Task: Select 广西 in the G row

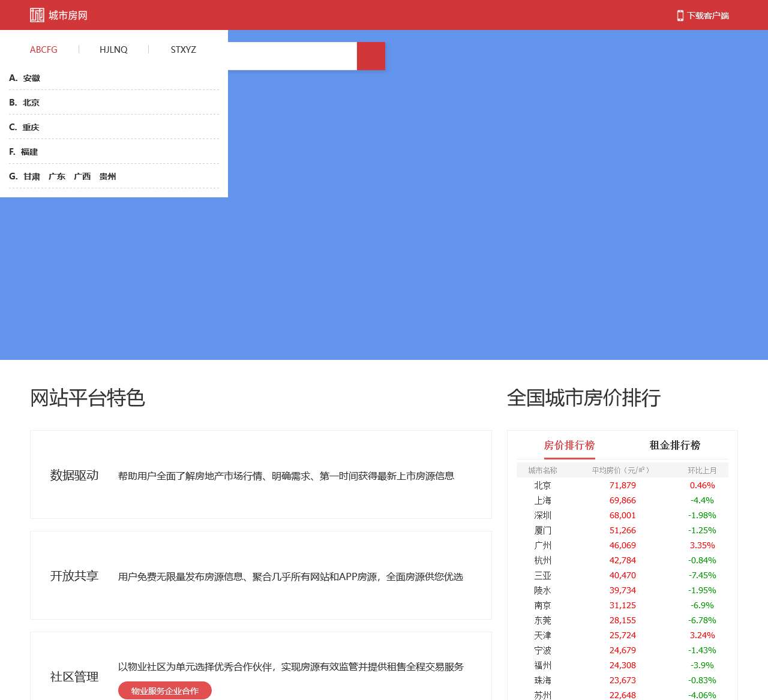Action: pos(82,176)
